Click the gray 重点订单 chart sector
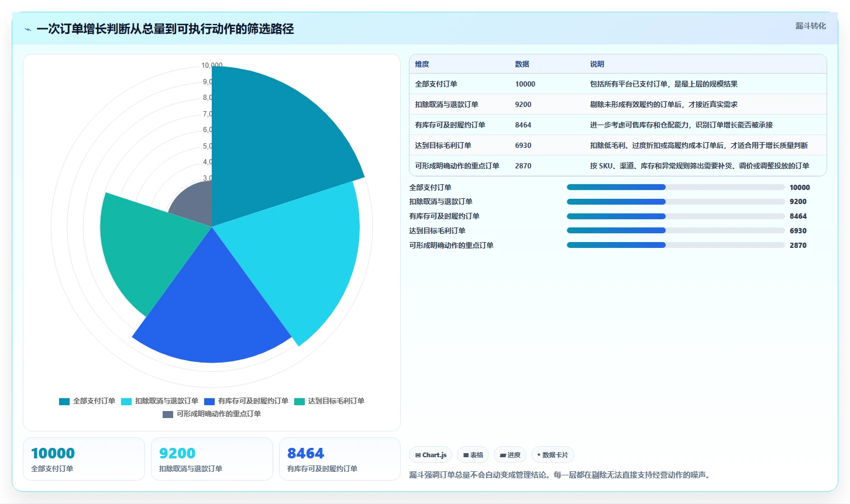 point(196,205)
